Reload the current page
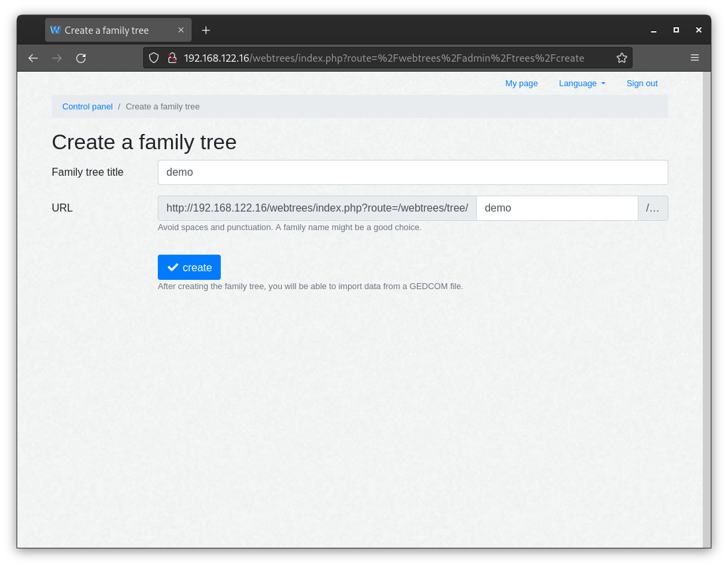Screen dimensions: 728x567 (x=81, y=58)
